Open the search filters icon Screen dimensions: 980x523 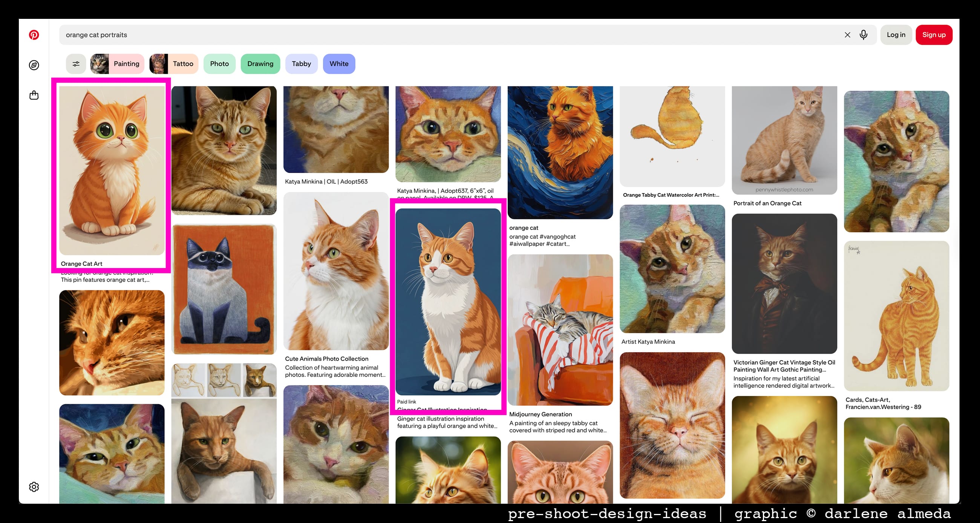pos(76,64)
